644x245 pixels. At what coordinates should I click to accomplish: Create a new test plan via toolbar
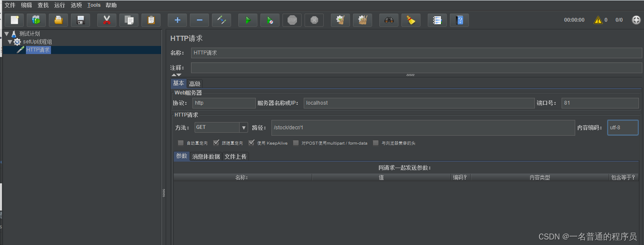tap(14, 20)
